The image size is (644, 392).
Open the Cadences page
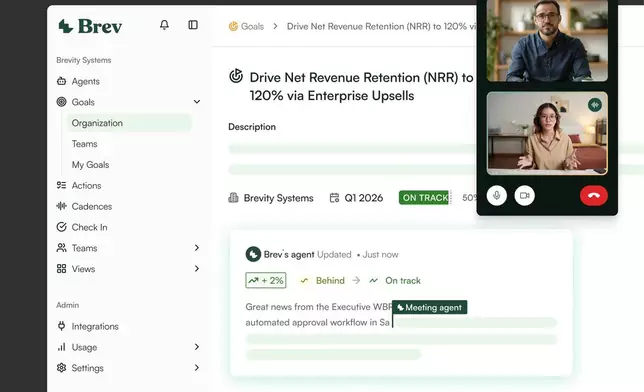point(92,206)
